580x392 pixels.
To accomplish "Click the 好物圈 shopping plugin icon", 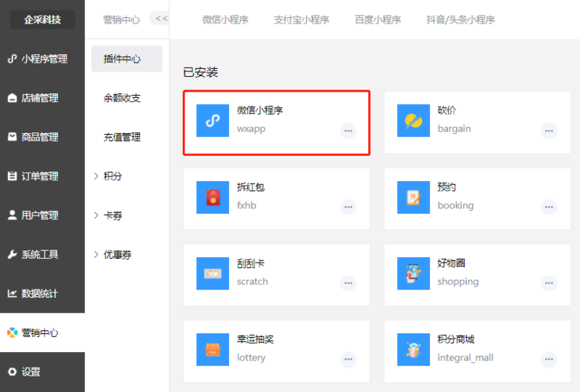I will point(413,274).
